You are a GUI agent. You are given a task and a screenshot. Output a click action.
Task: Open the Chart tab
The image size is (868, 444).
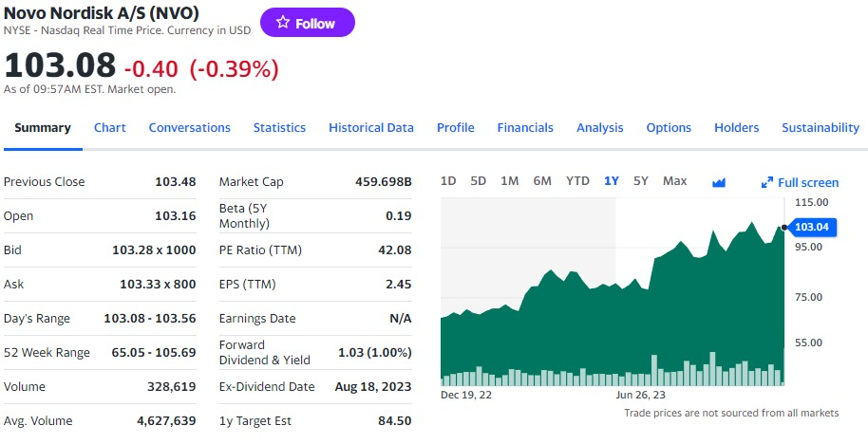pyautogui.click(x=109, y=128)
